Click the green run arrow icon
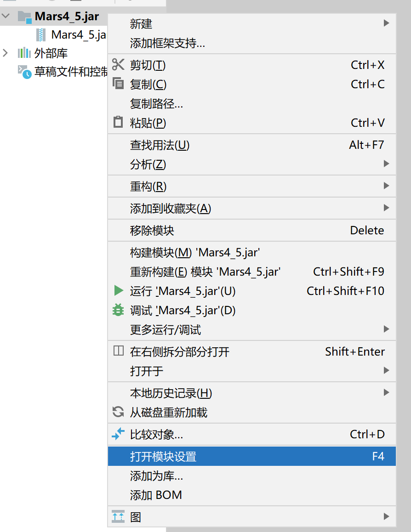This screenshot has width=411, height=532. pos(119,290)
